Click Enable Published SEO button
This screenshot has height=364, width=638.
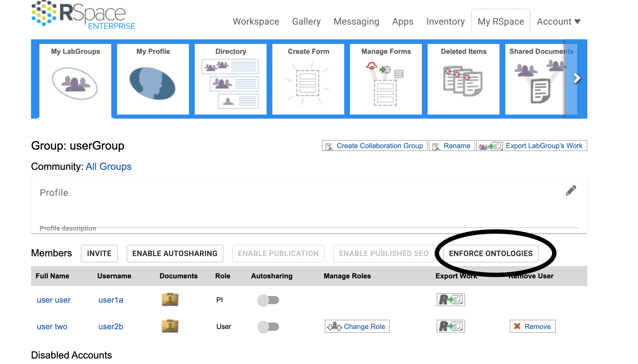[384, 253]
